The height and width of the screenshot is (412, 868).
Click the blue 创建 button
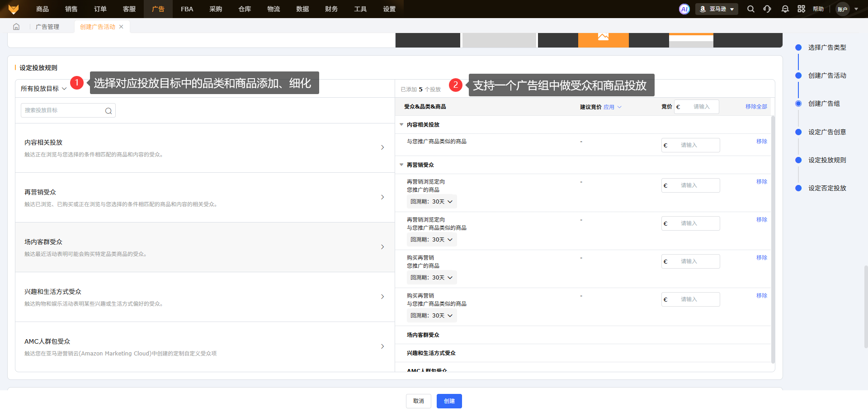(x=449, y=401)
